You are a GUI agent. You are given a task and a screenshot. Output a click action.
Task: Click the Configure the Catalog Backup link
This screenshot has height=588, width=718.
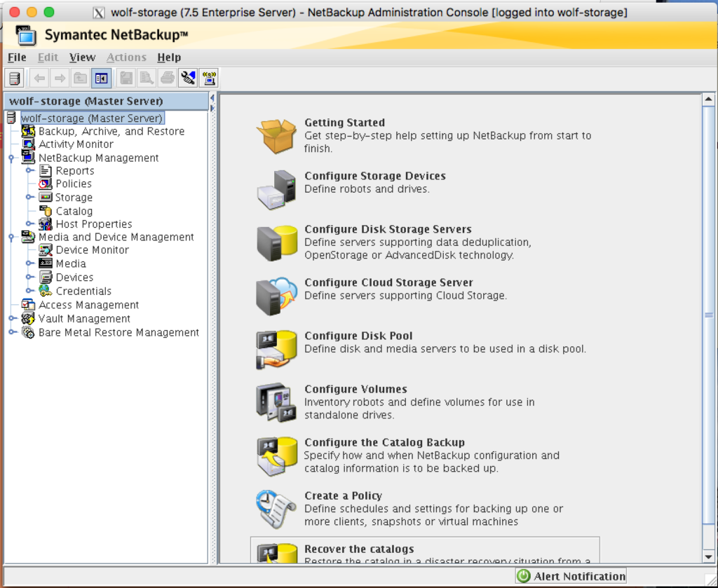click(384, 442)
